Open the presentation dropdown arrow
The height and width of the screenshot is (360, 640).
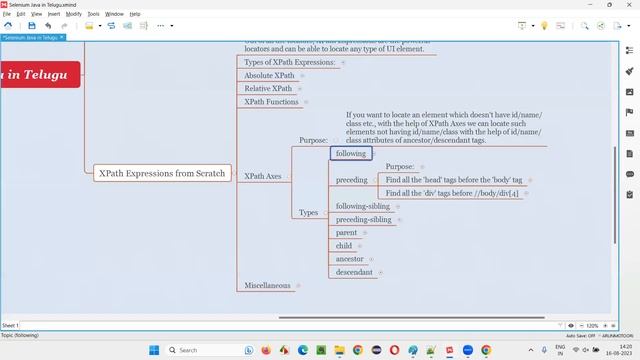click(533, 26)
